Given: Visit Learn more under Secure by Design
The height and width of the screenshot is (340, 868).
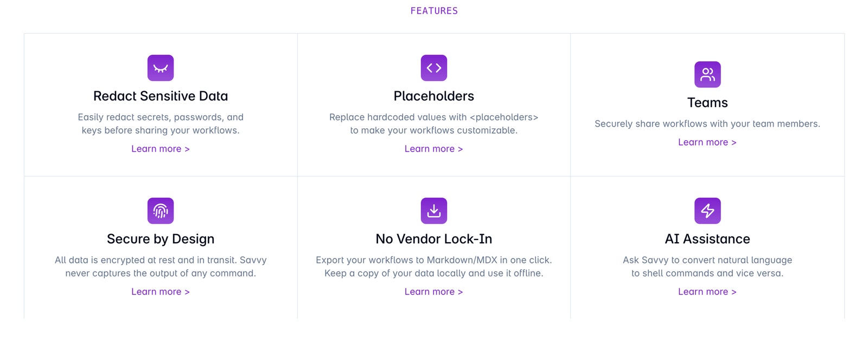Looking at the screenshot, I should (161, 292).
